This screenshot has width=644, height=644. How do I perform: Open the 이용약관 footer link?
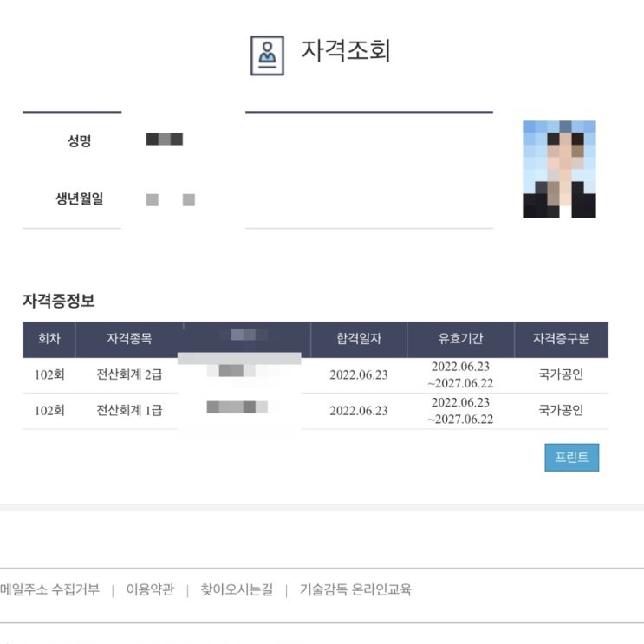150,589
